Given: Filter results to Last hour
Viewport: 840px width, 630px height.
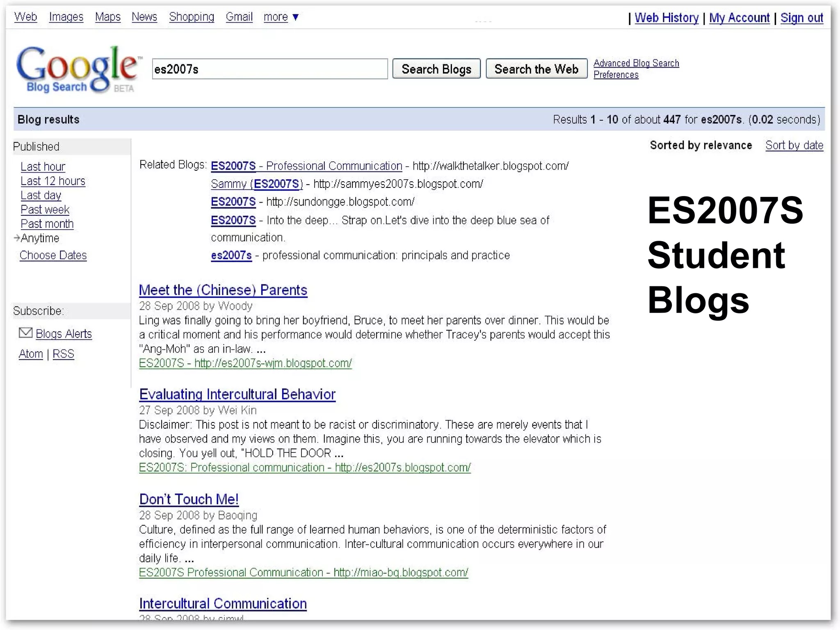Looking at the screenshot, I should pyautogui.click(x=43, y=167).
